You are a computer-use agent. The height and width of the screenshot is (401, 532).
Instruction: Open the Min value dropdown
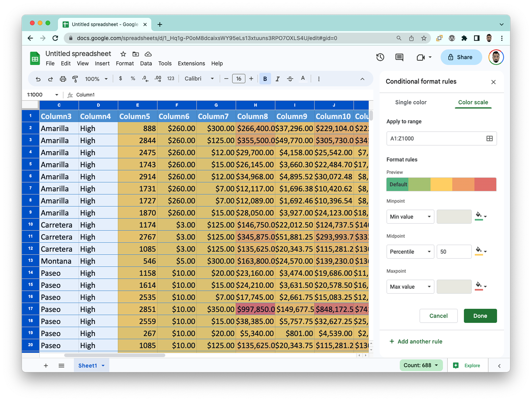tap(410, 217)
